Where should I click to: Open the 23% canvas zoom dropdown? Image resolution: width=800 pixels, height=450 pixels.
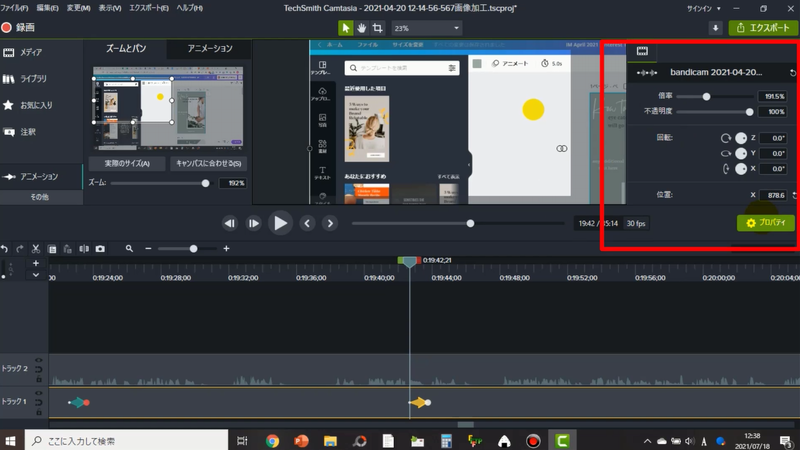click(x=426, y=28)
